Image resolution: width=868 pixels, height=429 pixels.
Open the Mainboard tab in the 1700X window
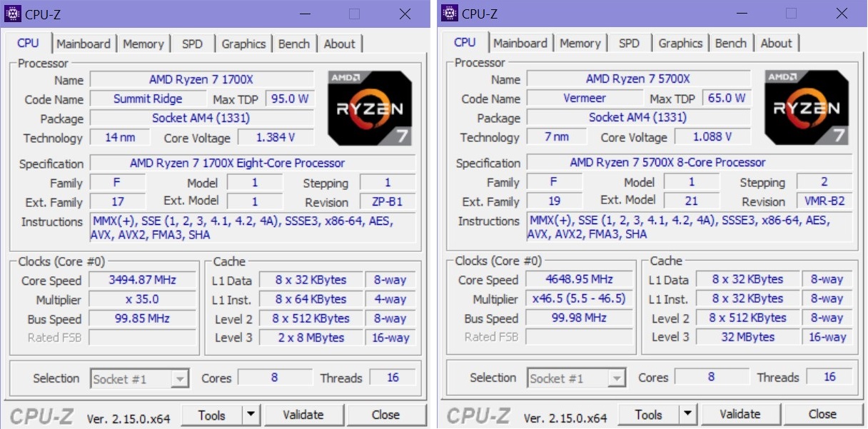pyautogui.click(x=84, y=44)
